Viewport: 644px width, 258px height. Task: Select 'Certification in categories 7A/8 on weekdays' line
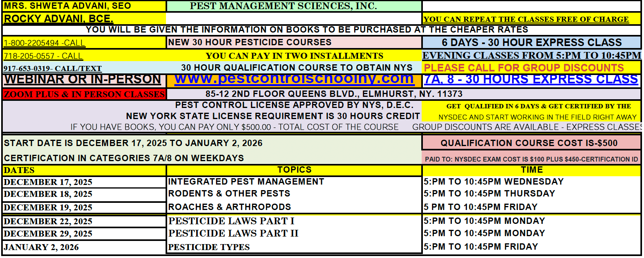tap(124, 158)
